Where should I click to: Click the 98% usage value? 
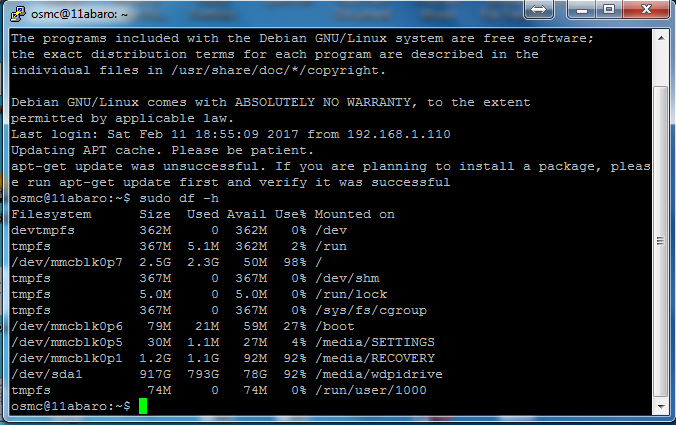tap(295, 262)
